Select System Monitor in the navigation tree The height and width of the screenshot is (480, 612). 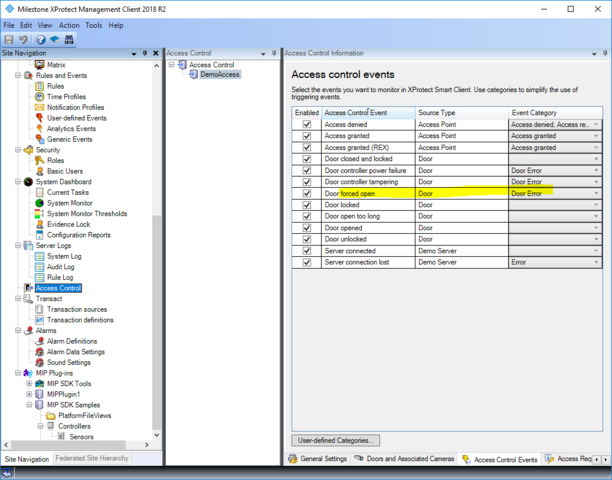tap(69, 203)
